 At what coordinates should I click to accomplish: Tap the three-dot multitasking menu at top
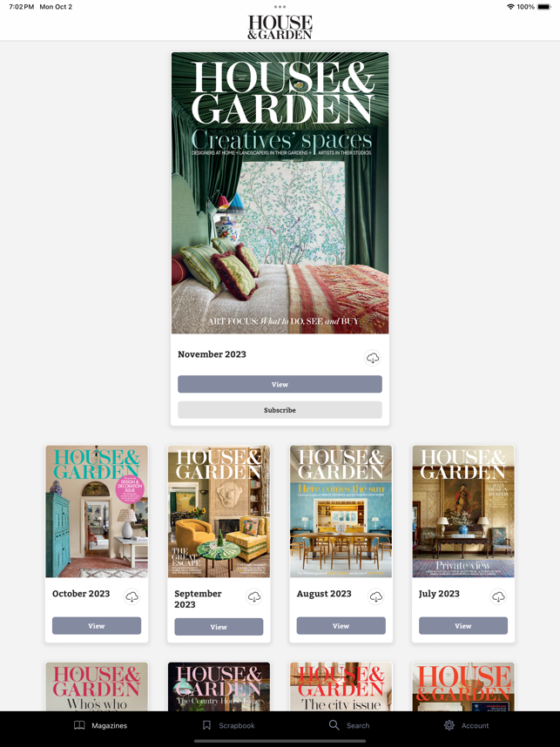280,7
